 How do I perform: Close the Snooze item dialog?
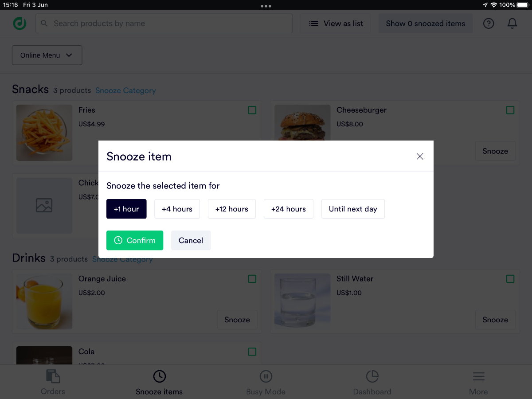click(x=420, y=156)
